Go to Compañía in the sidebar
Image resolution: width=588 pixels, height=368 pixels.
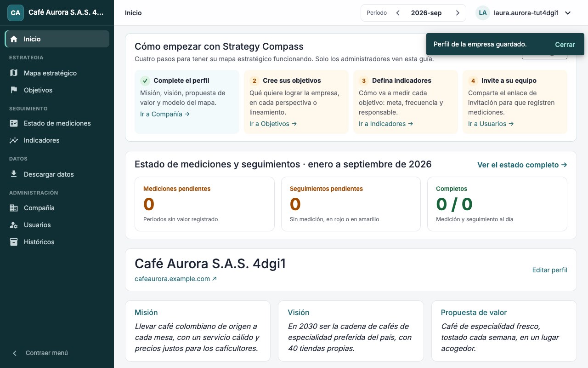tap(57, 208)
